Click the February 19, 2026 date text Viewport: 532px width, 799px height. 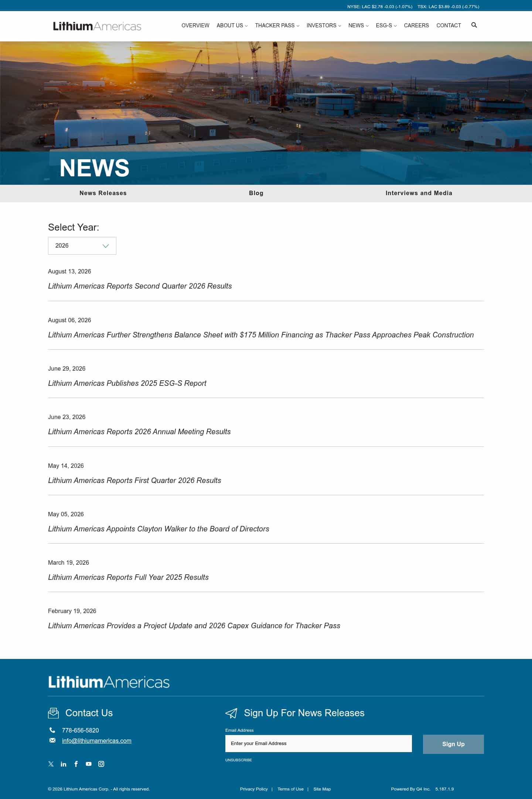pyautogui.click(x=72, y=611)
